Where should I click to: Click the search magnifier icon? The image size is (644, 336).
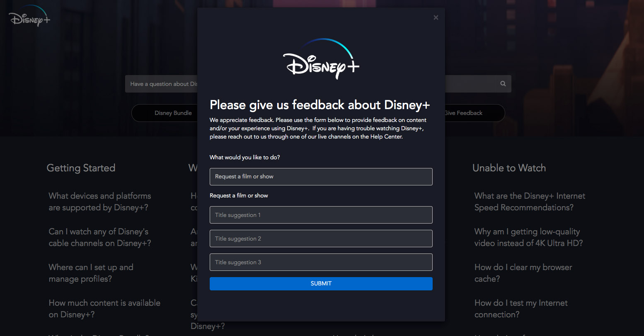coord(503,84)
